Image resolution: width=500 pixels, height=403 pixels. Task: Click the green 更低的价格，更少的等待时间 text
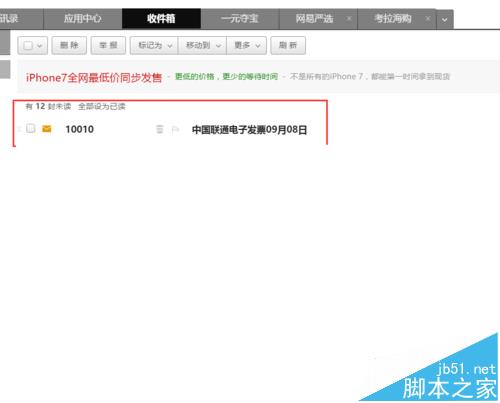(226, 77)
